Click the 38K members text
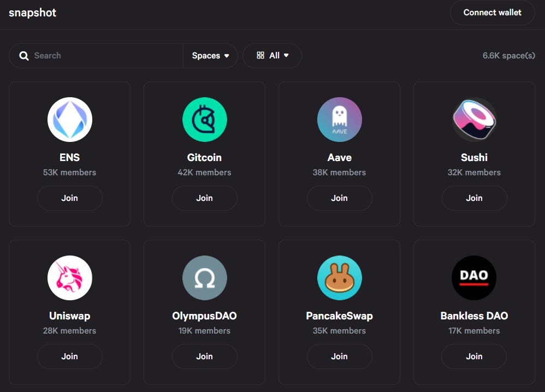The image size is (545, 392). pyautogui.click(x=339, y=173)
